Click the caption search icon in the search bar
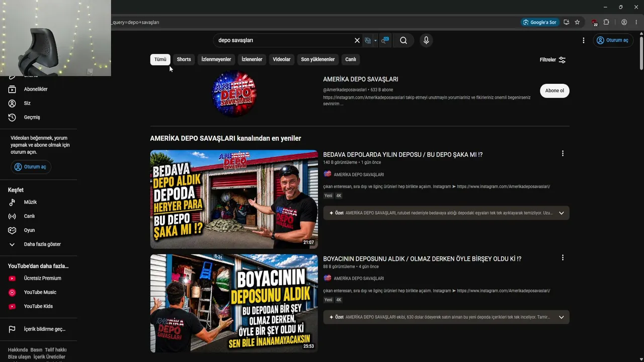 [385, 40]
